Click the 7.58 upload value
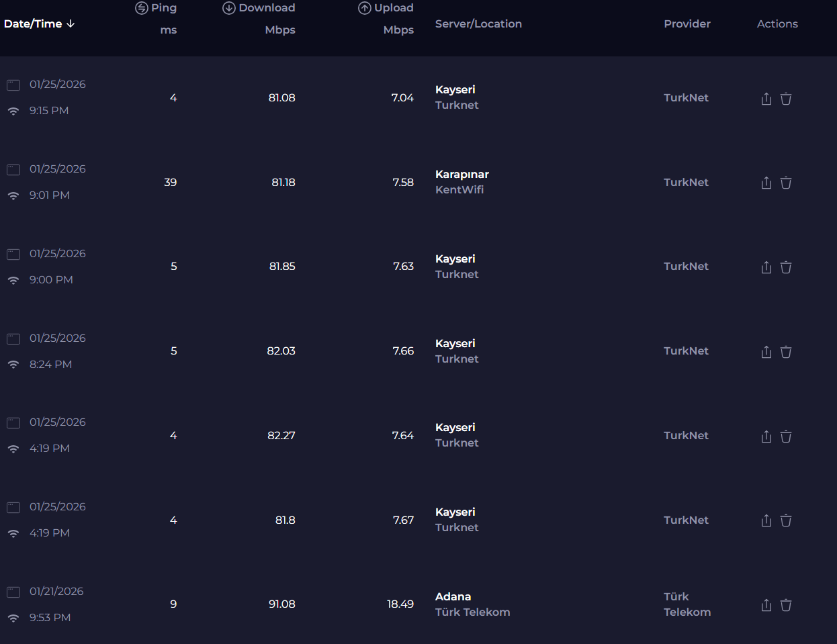This screenshot has width=837, height=644. [403, 182]
